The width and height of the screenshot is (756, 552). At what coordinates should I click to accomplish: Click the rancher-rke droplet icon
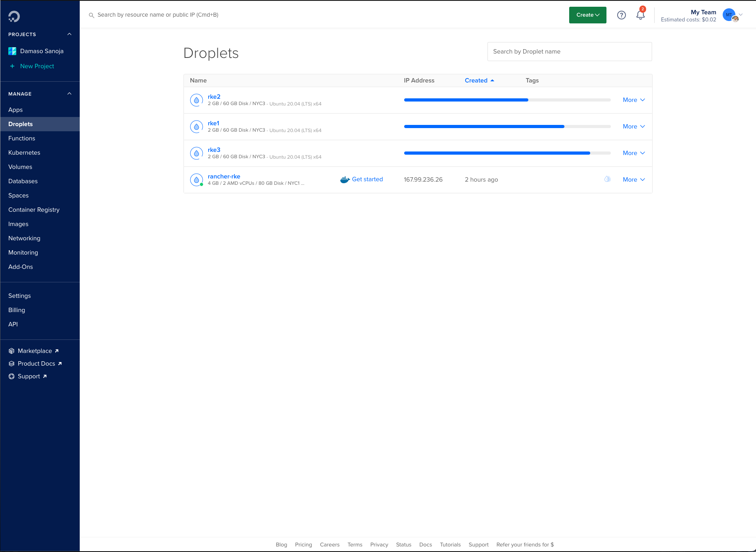point(196,180)
